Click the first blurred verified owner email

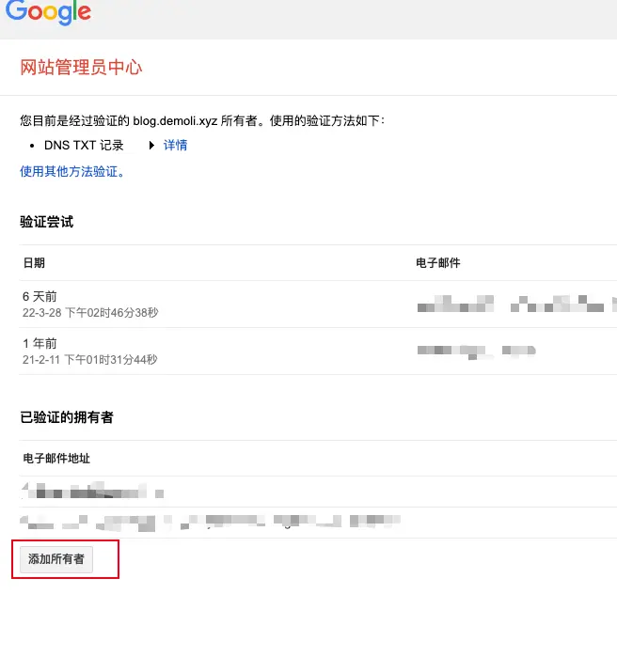click(92, 491)
